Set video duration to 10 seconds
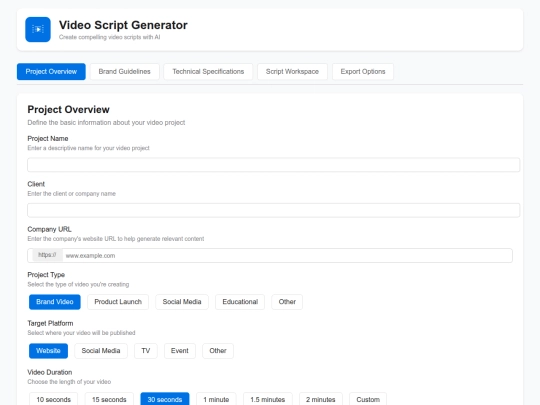This screenshot has height=405, width=540. point(53,399)
